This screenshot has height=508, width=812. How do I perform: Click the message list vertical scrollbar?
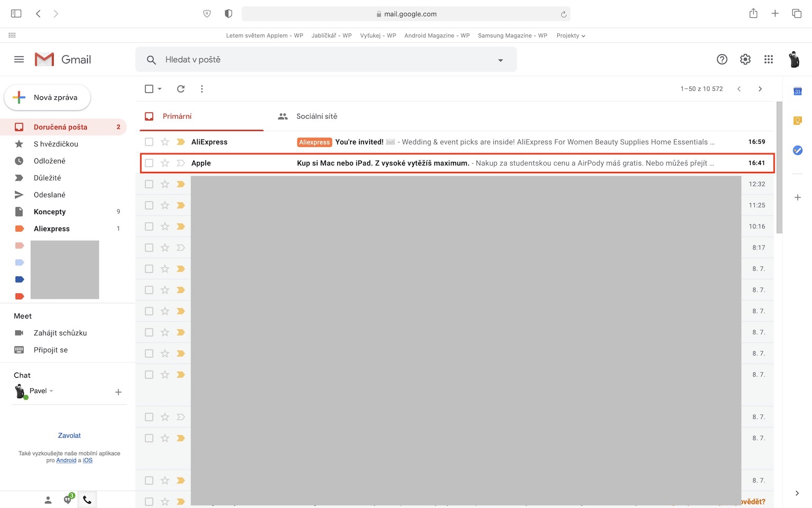tap(779, 167)
